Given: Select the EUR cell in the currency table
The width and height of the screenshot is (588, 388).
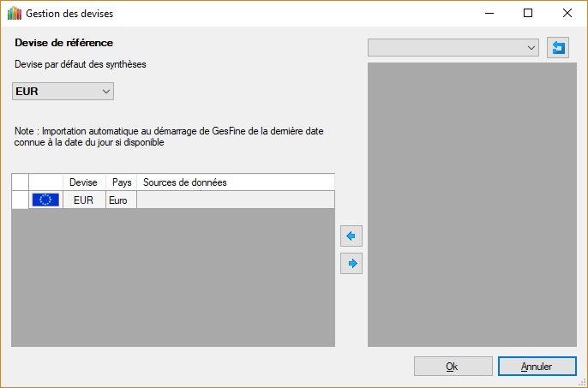Looking at the screenshot, I should pos(83,200).
